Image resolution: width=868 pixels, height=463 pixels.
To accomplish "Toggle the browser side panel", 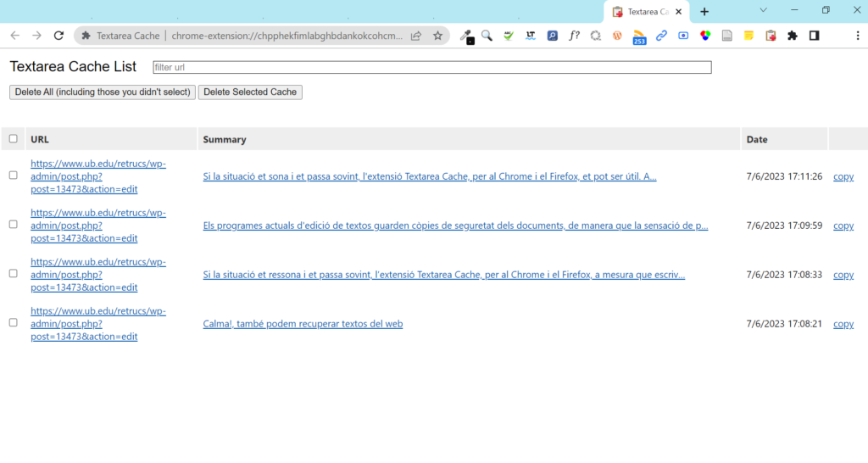I will point(814,36).
